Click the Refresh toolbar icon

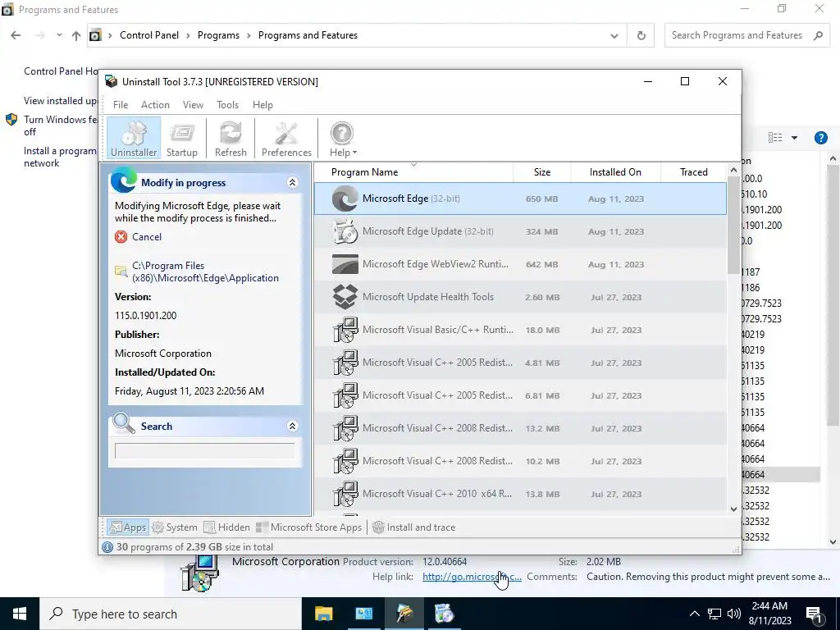click(231, 138)
